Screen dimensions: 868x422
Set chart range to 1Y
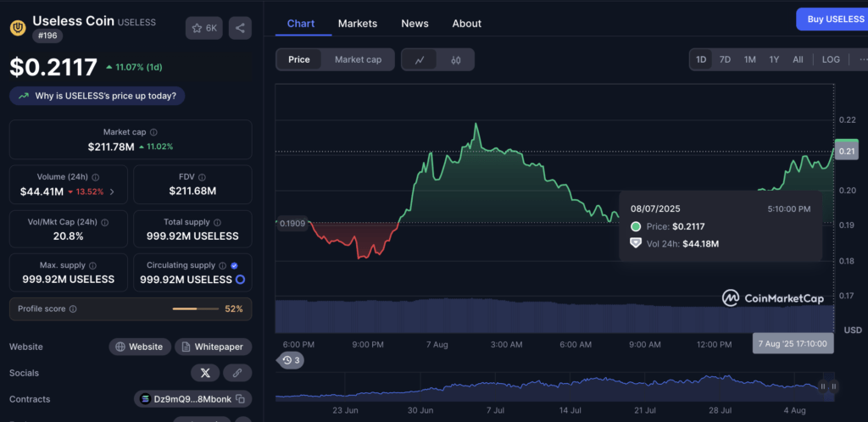774,59
